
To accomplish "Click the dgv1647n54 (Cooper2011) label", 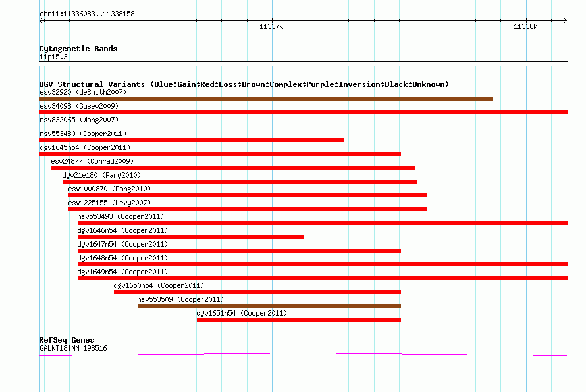I will tap(122, 244).
